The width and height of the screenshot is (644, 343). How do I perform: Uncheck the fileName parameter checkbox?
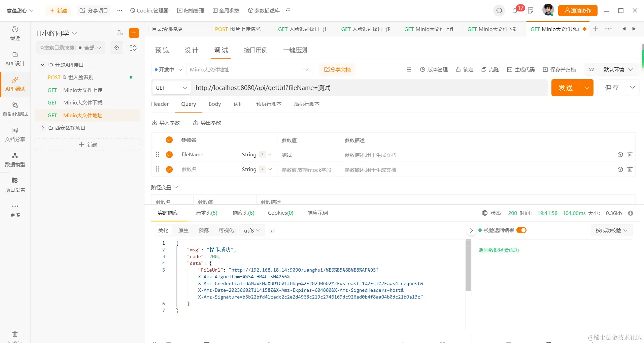[x=169, y=155]
